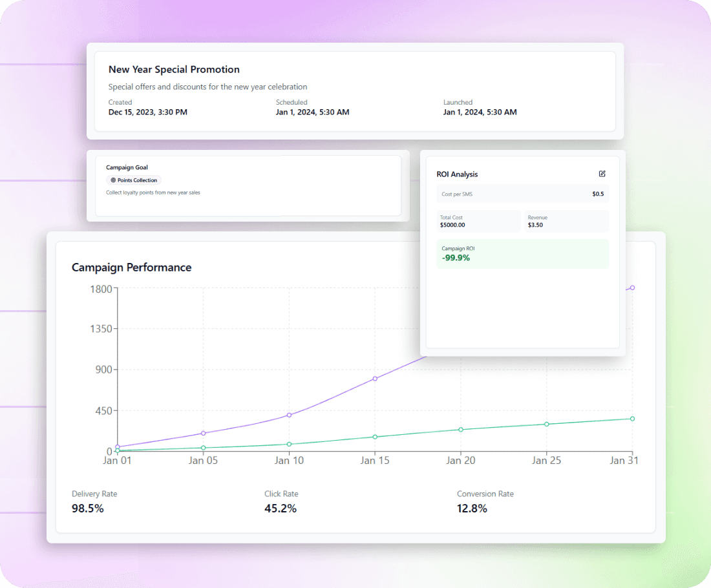Click the purple data point at Jan 15
This screenshot has height=588, width=711.
pos(375,379)
